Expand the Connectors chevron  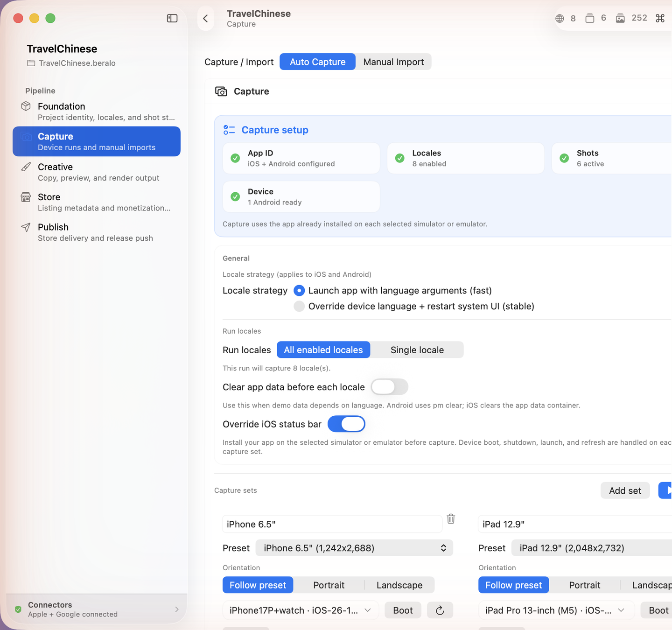pos(177,609)
